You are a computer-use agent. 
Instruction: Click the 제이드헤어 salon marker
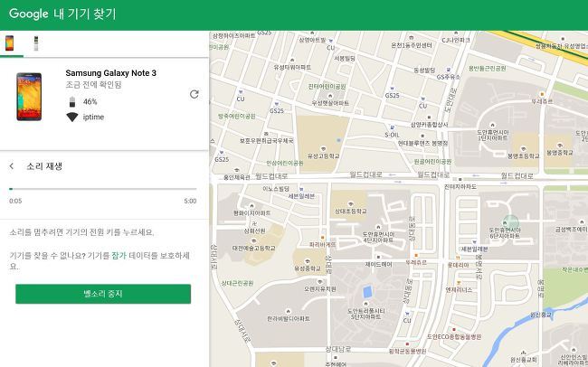pyautogui.click(x=378, y=258)
